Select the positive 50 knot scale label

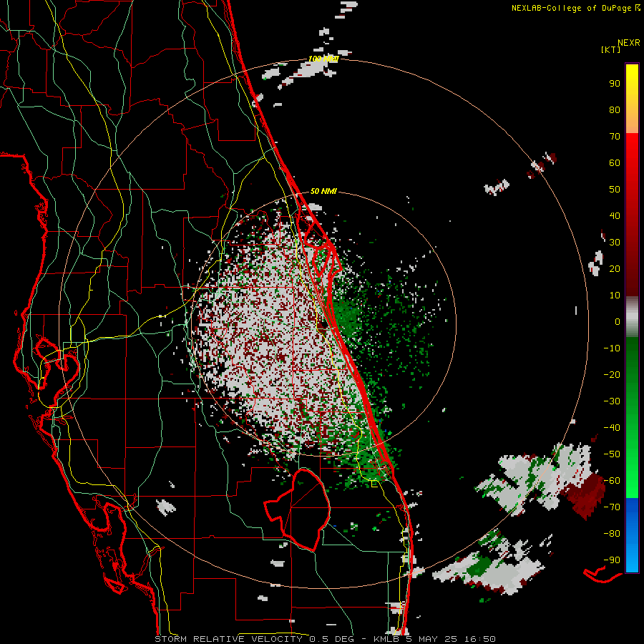pyautogui.click(x=615, y=190)
